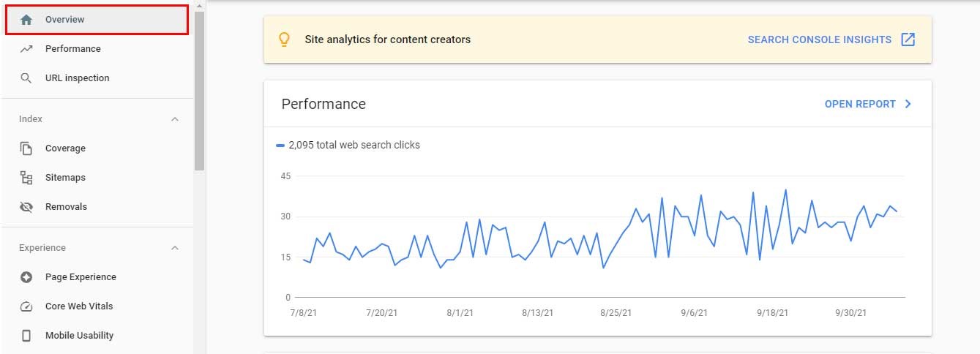Click the chevron arrow next to Open Report
Viewport: 980px width, 354px height.
point(908,104)
